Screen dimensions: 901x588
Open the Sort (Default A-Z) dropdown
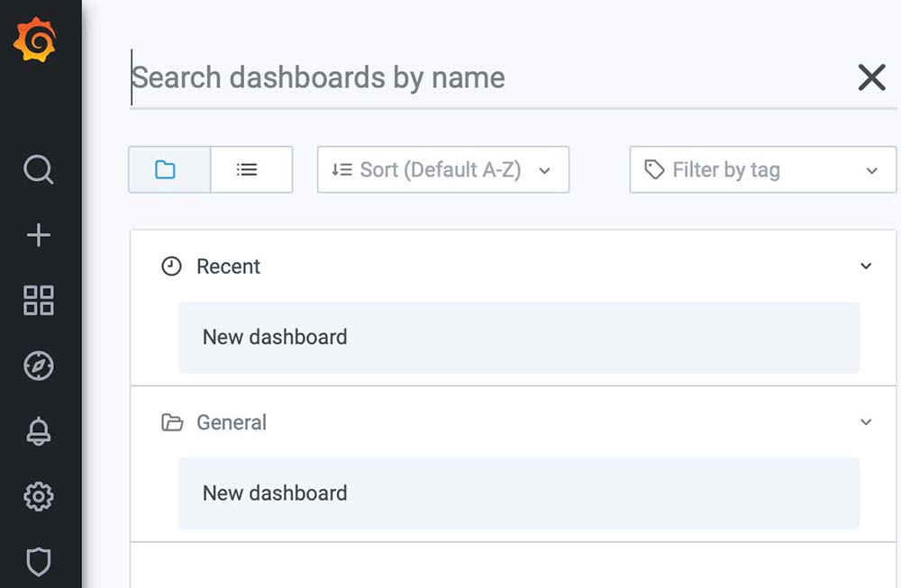(x=442, y=169)
